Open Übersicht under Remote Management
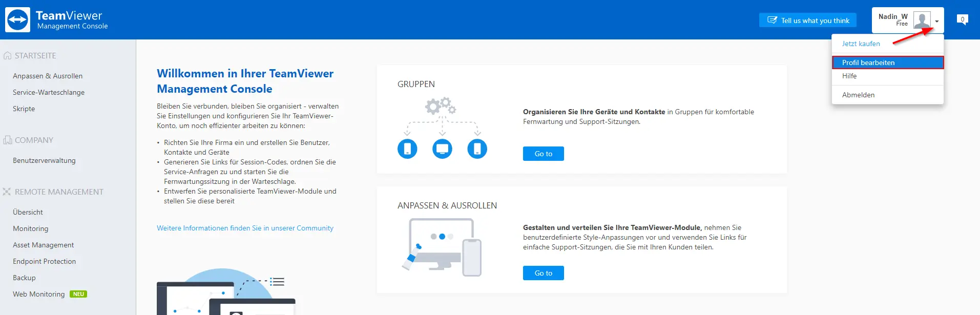 coord(28,212)
